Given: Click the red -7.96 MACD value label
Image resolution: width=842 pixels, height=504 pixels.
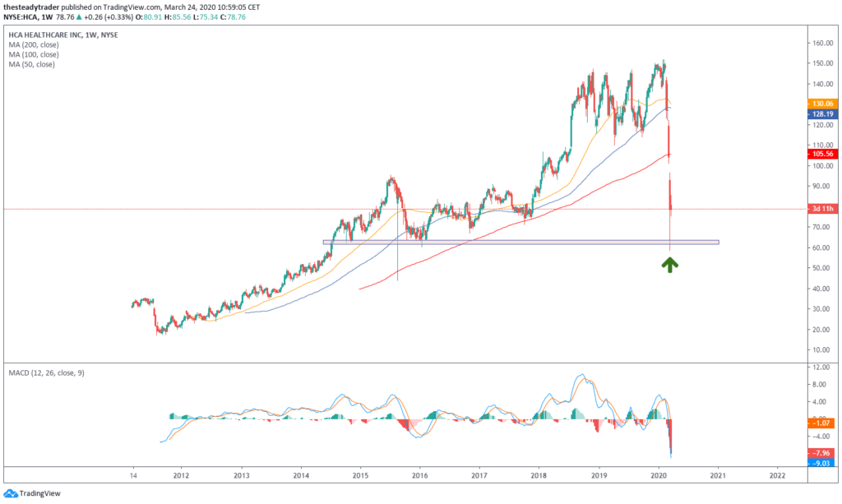Looking at the screenshot, I should [x=821, y=453].
